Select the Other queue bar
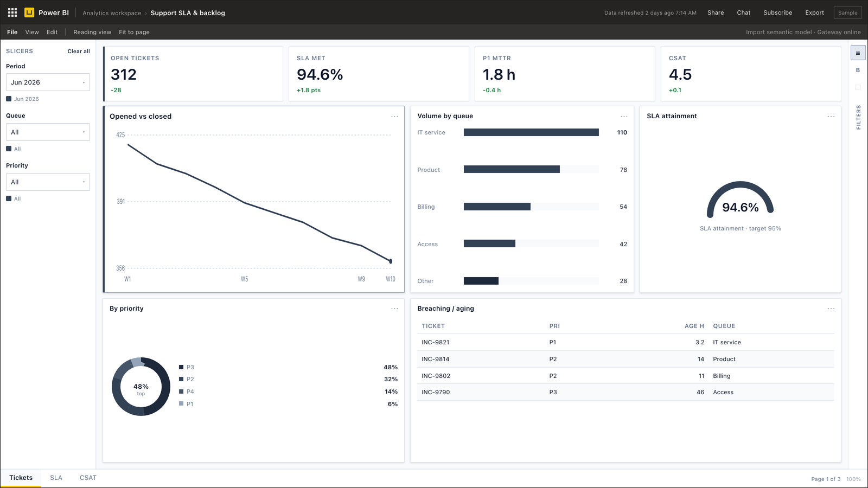This screenshot has height=488, width=868. click(481, 281)
